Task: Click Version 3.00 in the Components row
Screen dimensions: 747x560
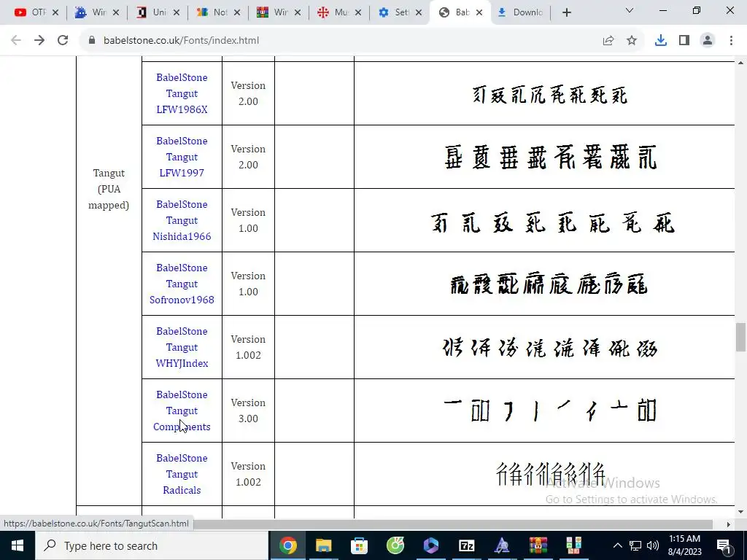Action: (x=248, y=411)
